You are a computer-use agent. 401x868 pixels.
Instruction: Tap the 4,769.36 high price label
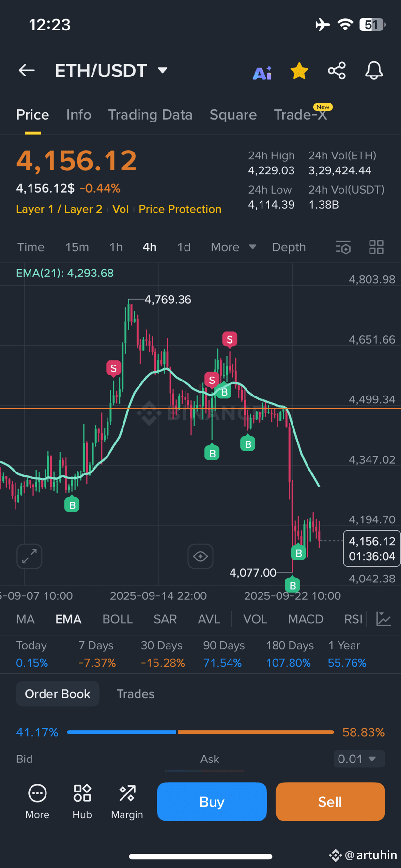[168, 300]
